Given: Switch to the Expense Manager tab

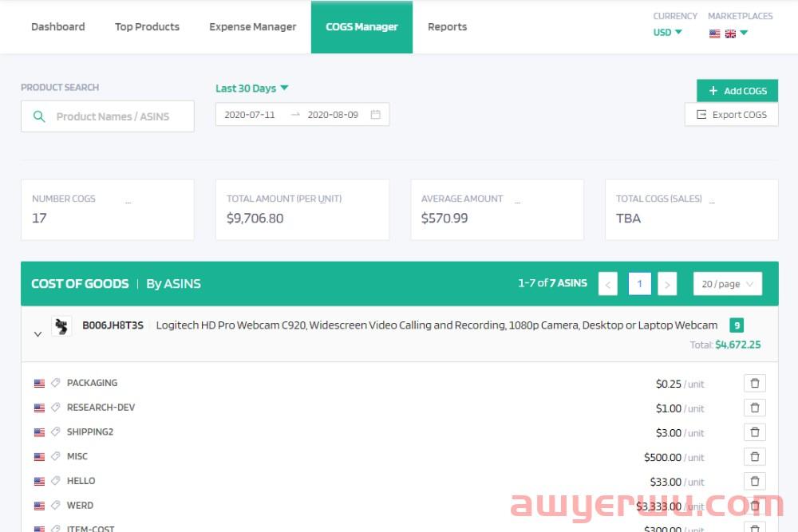Looking at the screenshot, I should click(x=252, y=27).
